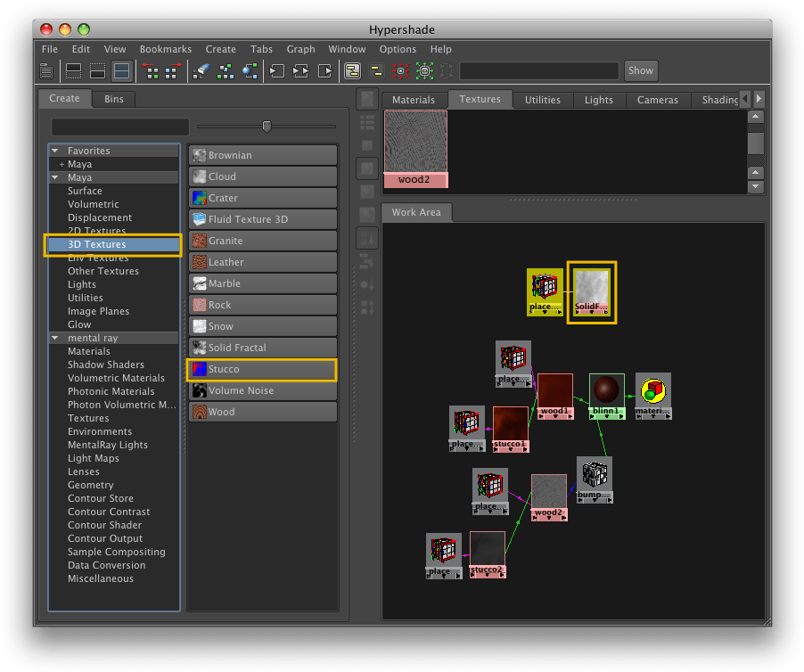Expand the Maya item under Favorites
This screenshot has width=804, height=672.
pyautogui.click(x=62, y=164)
